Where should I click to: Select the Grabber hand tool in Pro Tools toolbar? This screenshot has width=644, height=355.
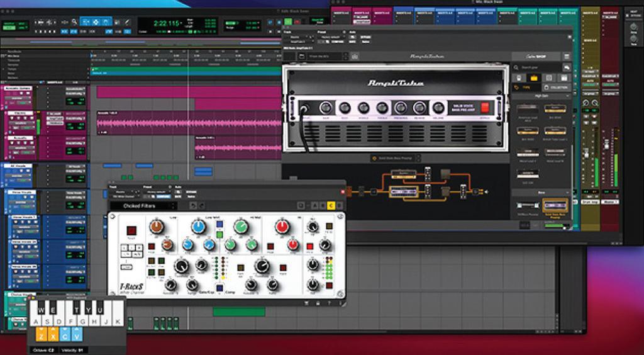[x=106, y=22]
